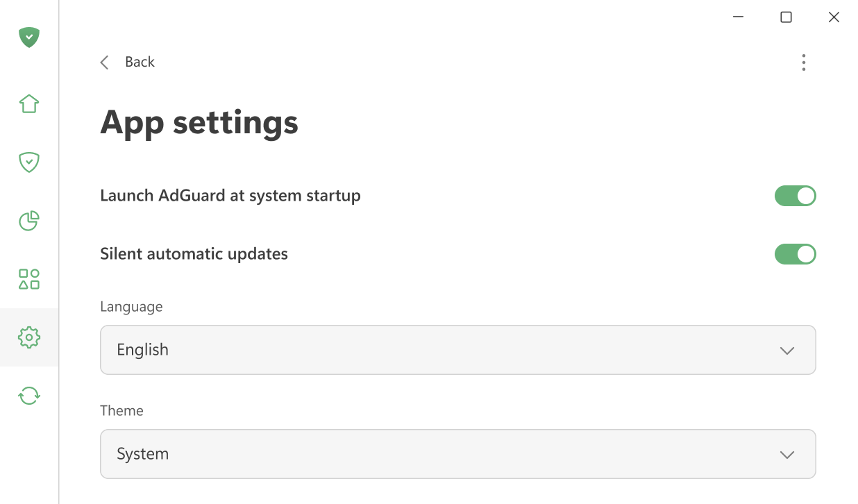The image size is (858, 504).
Task: Click the chevron on the Language field
Action: coord(787,350)
